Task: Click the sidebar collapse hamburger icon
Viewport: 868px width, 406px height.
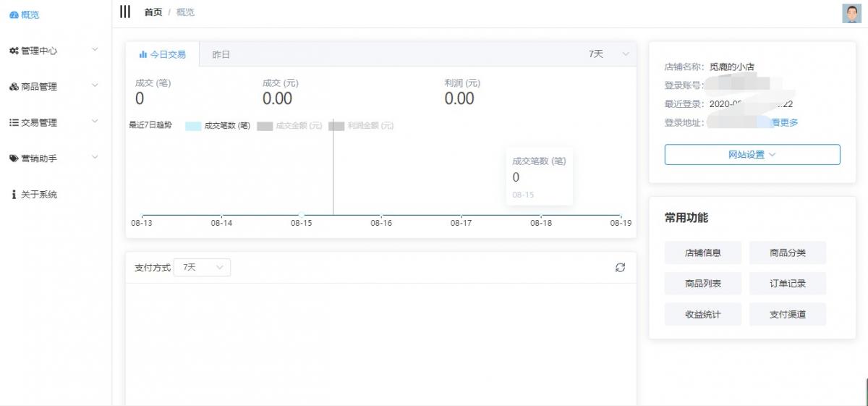Action: click(125, 12)
